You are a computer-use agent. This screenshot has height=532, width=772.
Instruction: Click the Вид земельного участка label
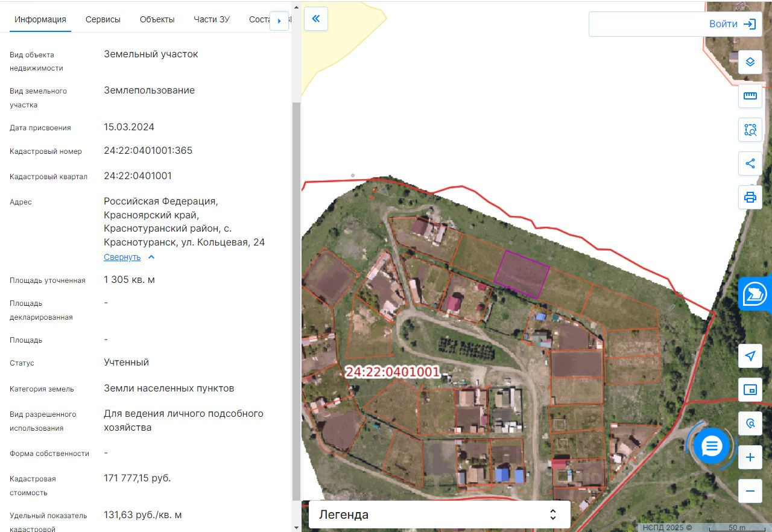tap(38, 98)
